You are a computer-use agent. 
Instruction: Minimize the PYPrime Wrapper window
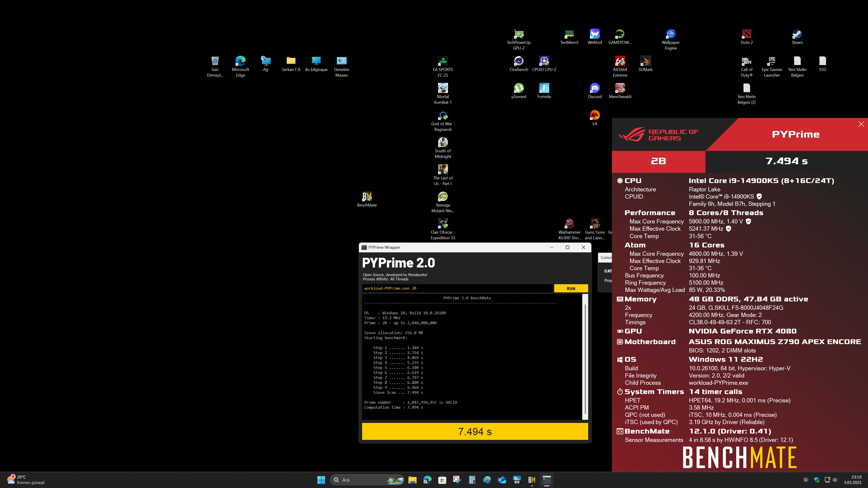pos(552,247)
